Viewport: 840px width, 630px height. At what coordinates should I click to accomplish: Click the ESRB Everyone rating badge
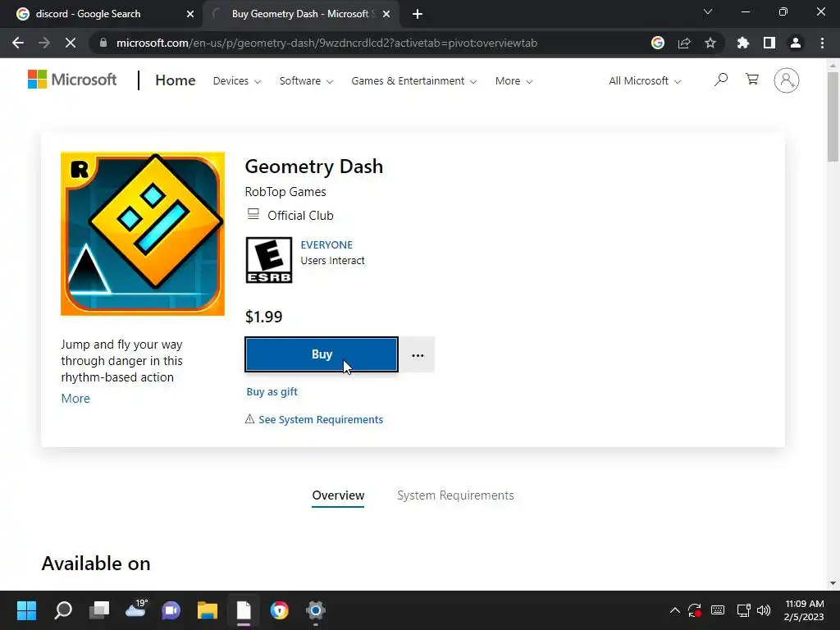coord(269,260)
